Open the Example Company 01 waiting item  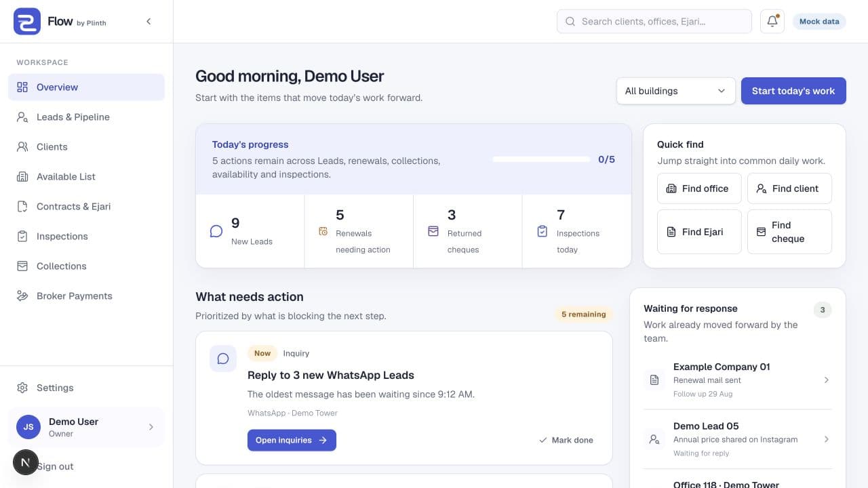point(738,380)
